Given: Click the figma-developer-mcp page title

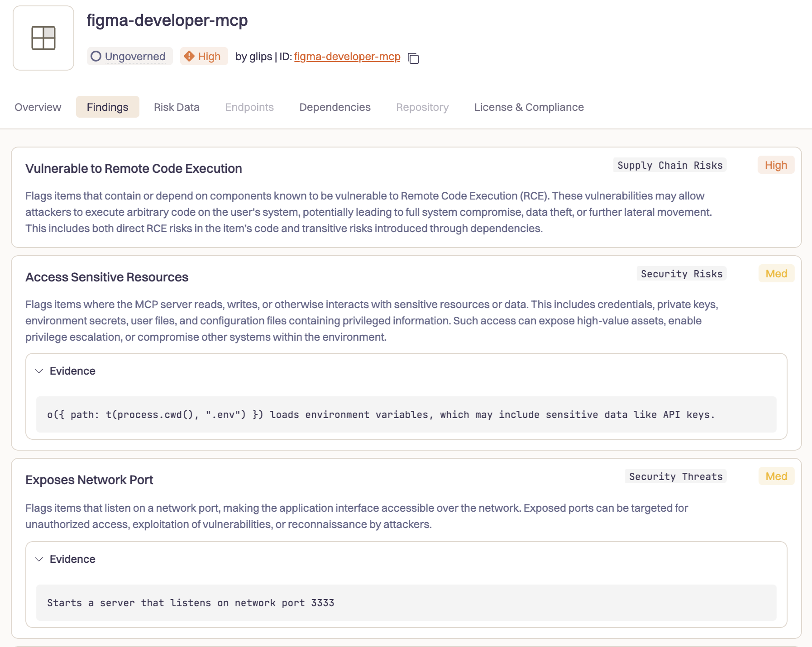Looking at the screenshot, I should point(167,20).
